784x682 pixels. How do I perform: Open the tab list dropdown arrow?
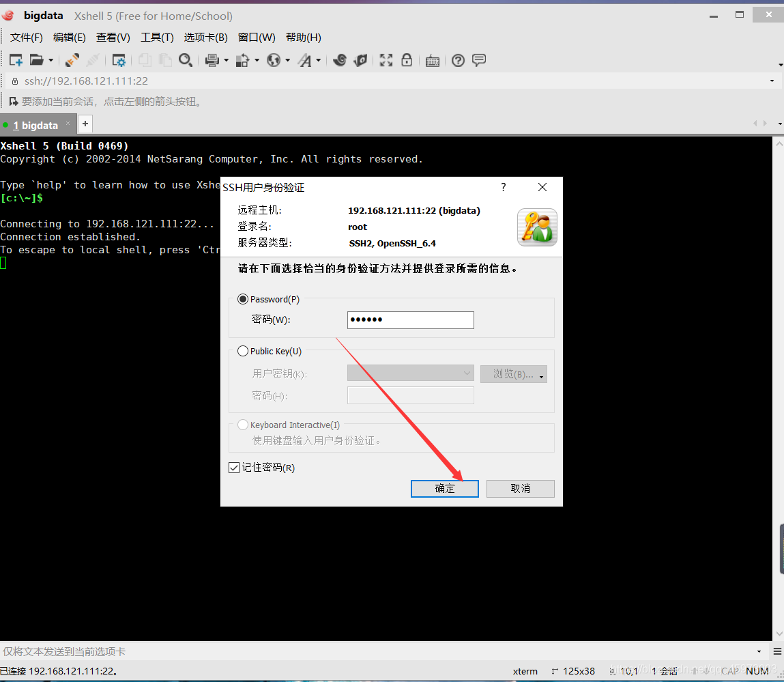pos(779,124)
